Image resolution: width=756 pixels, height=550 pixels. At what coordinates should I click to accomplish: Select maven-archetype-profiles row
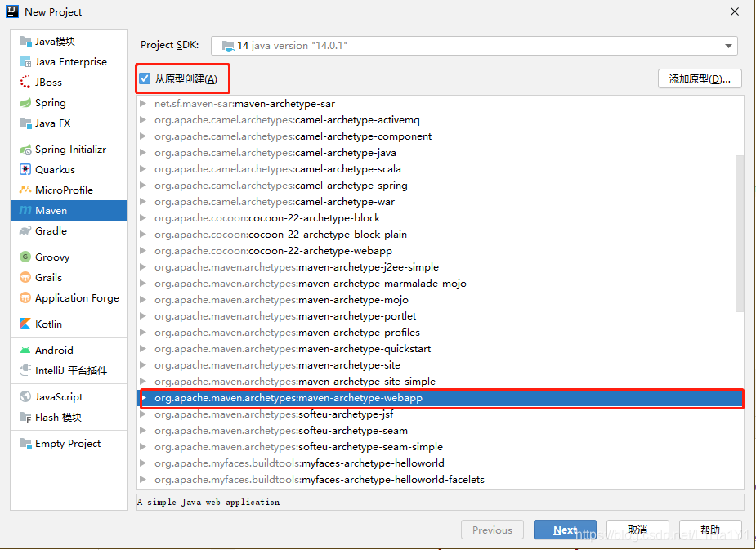(x=441, y=333)
